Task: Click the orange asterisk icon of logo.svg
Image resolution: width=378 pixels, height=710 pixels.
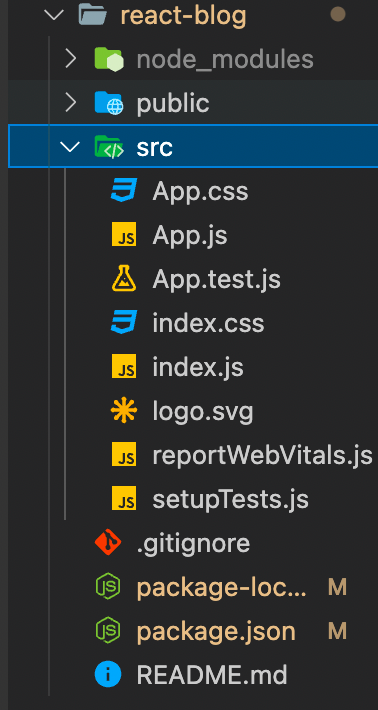Action: pos(124,412)
